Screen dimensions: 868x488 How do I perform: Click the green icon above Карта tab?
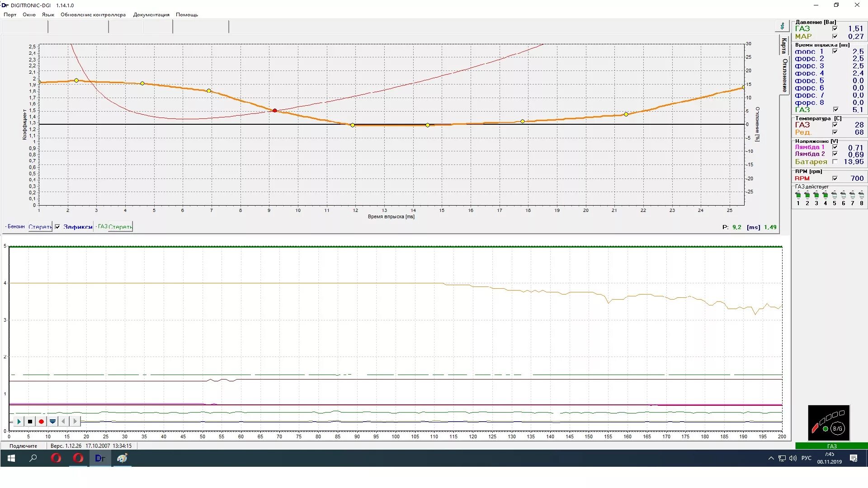tap(782, 26)
